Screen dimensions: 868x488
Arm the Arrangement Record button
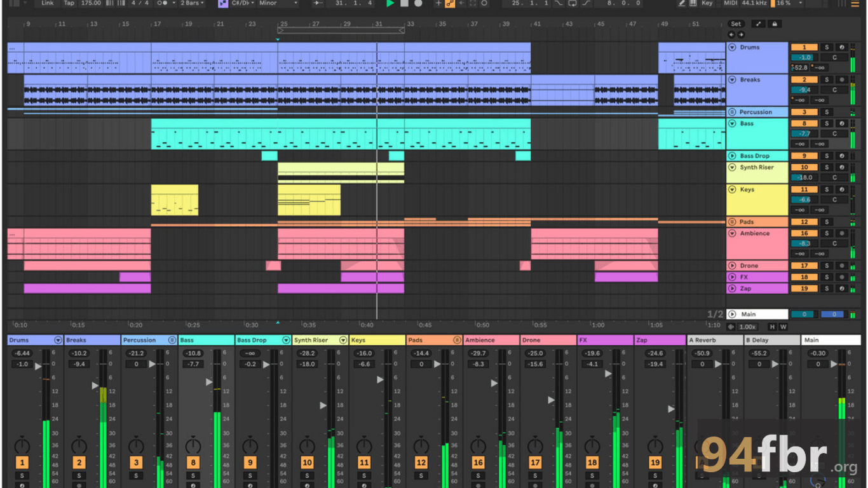[x=418, y=3]
